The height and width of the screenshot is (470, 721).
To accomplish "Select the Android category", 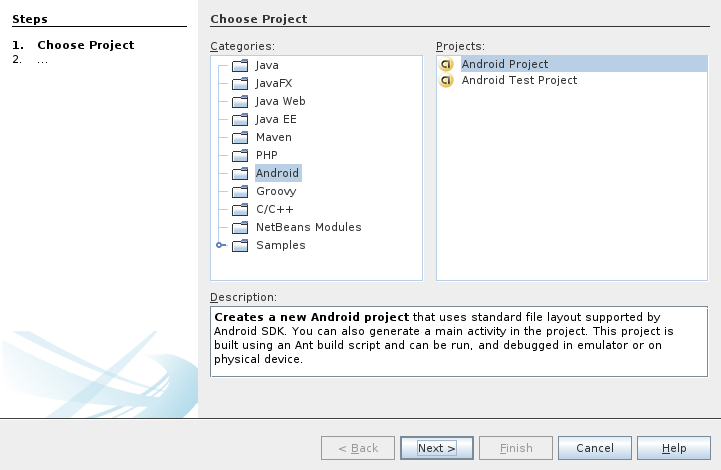I will point(277,173).
